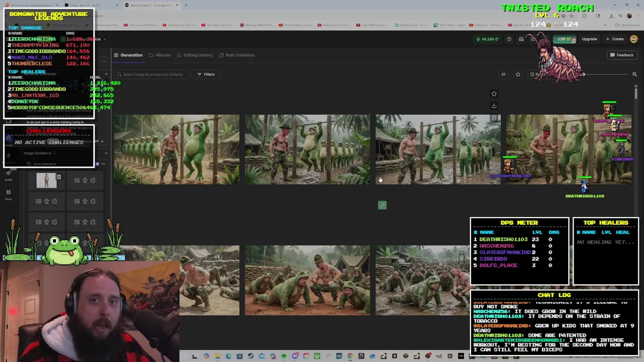Open the frog push-up image in middle of second row

[307, 281]
